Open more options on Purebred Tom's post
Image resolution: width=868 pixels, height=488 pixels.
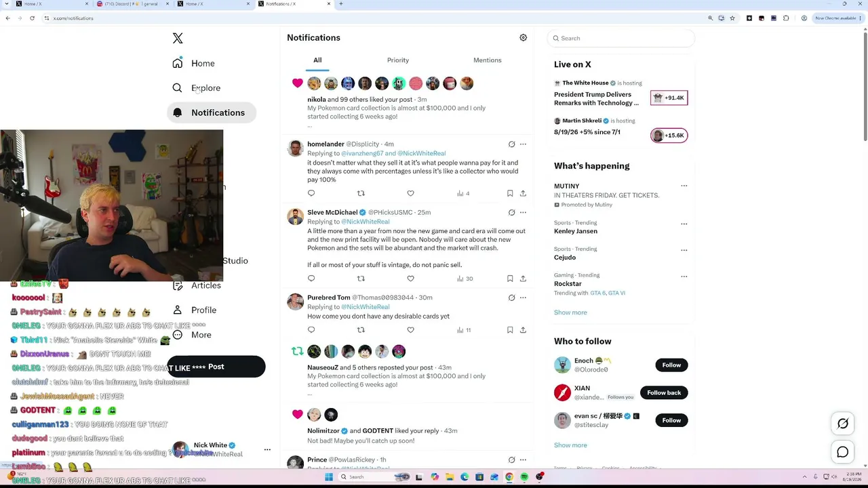[x=523, y=298]
